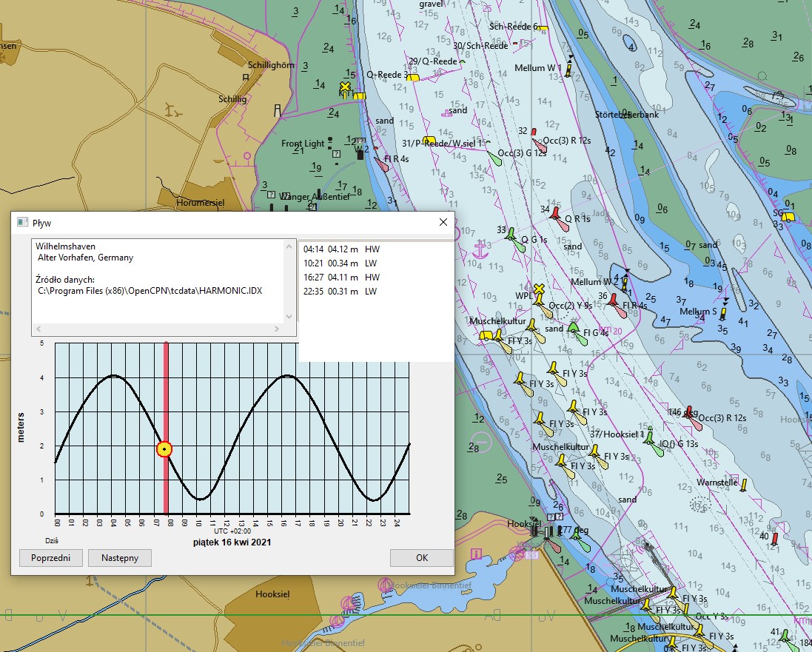
Task: Select the 16:27 04.11 m HW tide entry
Action: 342,277
